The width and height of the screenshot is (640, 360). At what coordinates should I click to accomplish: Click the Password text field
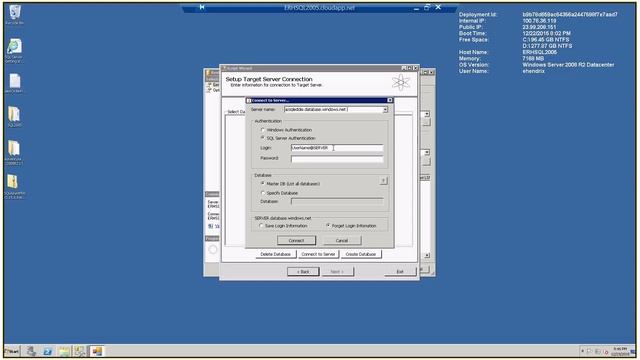[x=337, y=159]
